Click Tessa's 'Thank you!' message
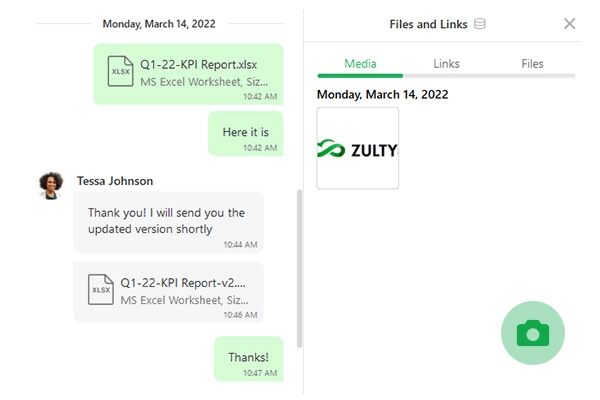 tap(168, 222)
